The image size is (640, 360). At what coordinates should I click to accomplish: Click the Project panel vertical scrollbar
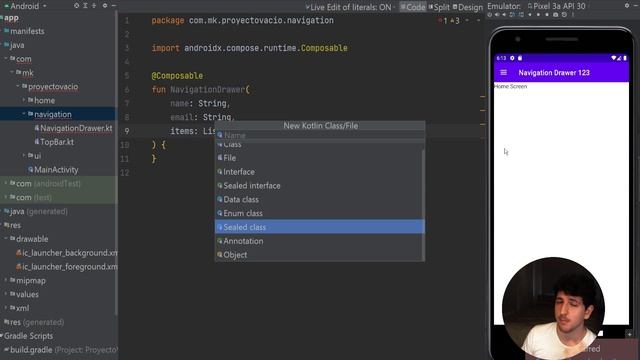point(116,163)
